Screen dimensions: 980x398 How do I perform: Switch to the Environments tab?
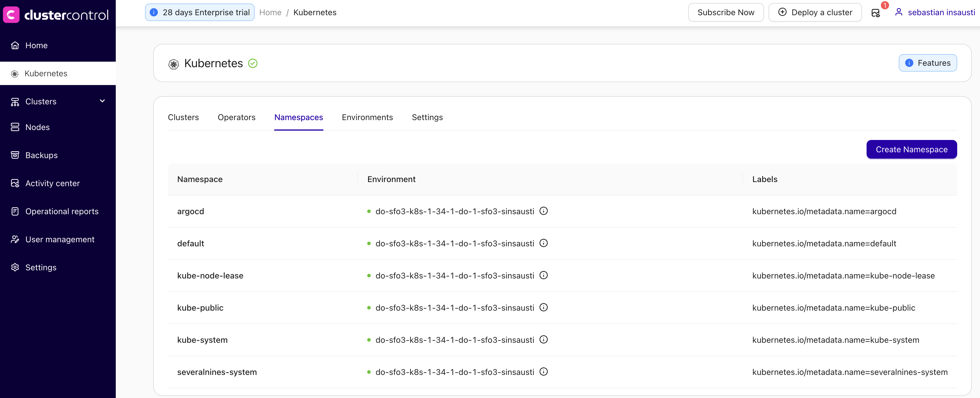367,117
